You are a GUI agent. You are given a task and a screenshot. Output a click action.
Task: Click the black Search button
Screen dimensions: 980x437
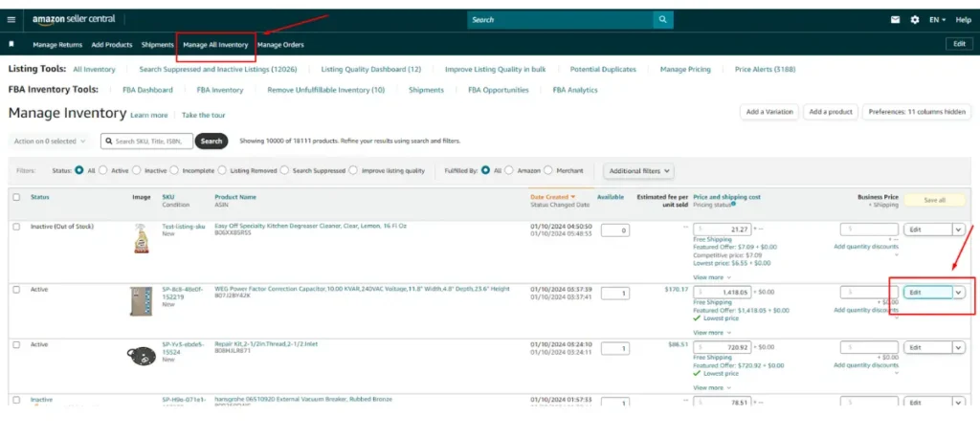point(212,142)
